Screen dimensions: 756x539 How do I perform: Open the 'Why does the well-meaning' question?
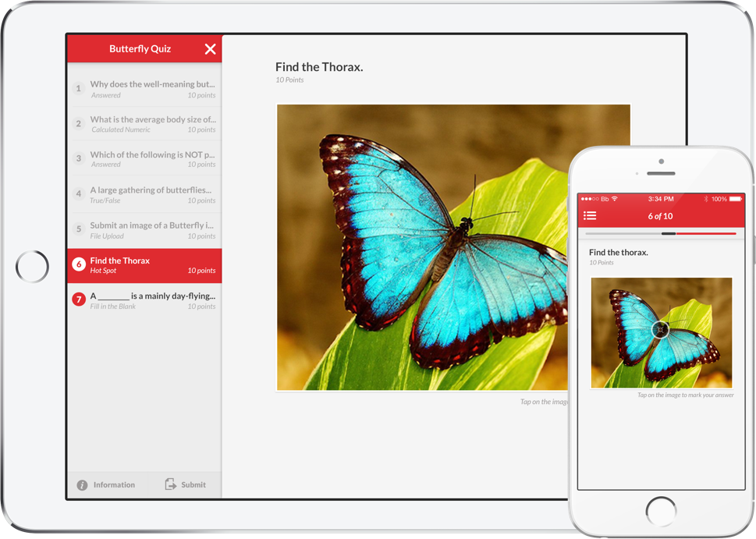[152, 89]
